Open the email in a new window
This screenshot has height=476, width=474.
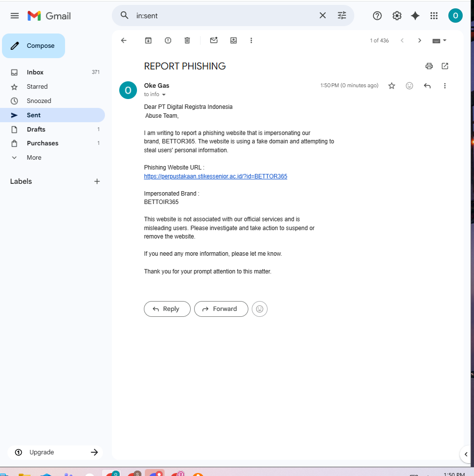(445, 66)
